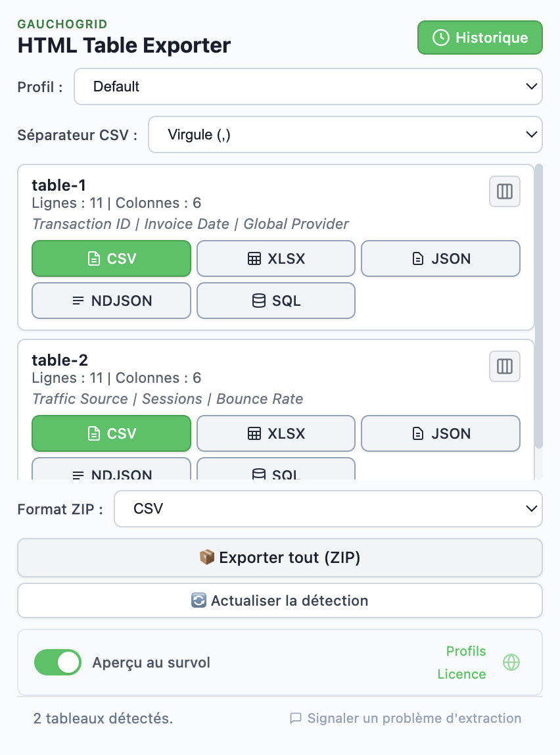This screenshot has height=755, width=560.
Task: Open the column selector icon for table-2
Action: pyautogui.click(x=504, y=366)
